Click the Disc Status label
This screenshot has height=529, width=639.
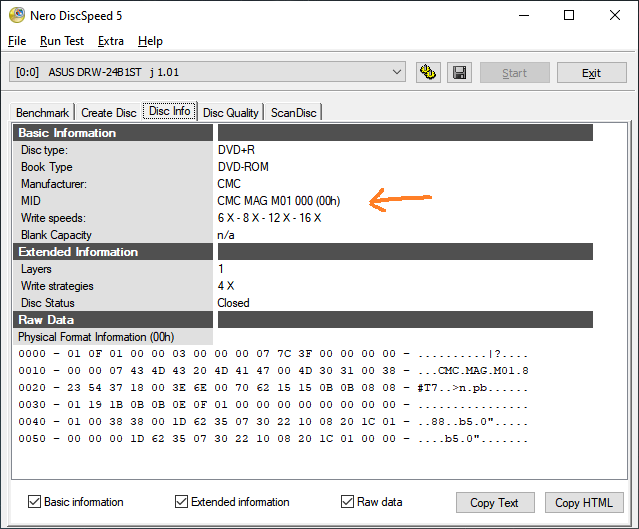pos(48,303)
